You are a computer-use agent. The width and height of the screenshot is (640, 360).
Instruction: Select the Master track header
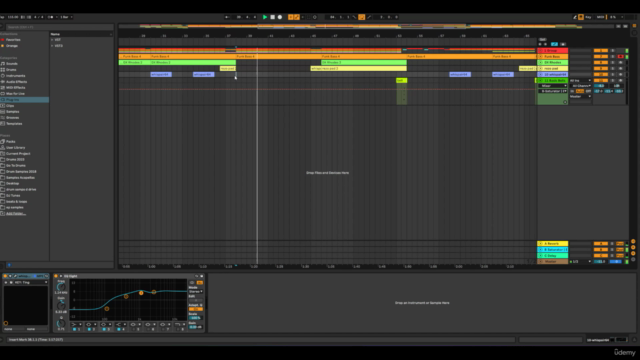(x=553, y=262)
